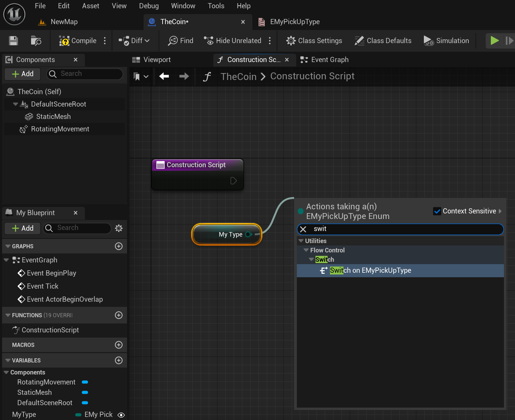The image size is (515, 420).
Task: Select the My Type variable node
Action: (x=227, y=234)
